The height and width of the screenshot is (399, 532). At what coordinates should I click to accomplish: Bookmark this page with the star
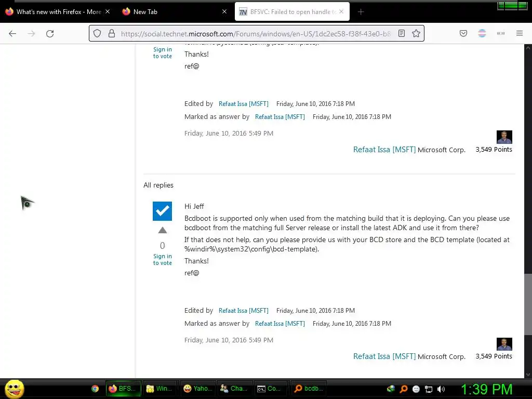click(416, 33)
